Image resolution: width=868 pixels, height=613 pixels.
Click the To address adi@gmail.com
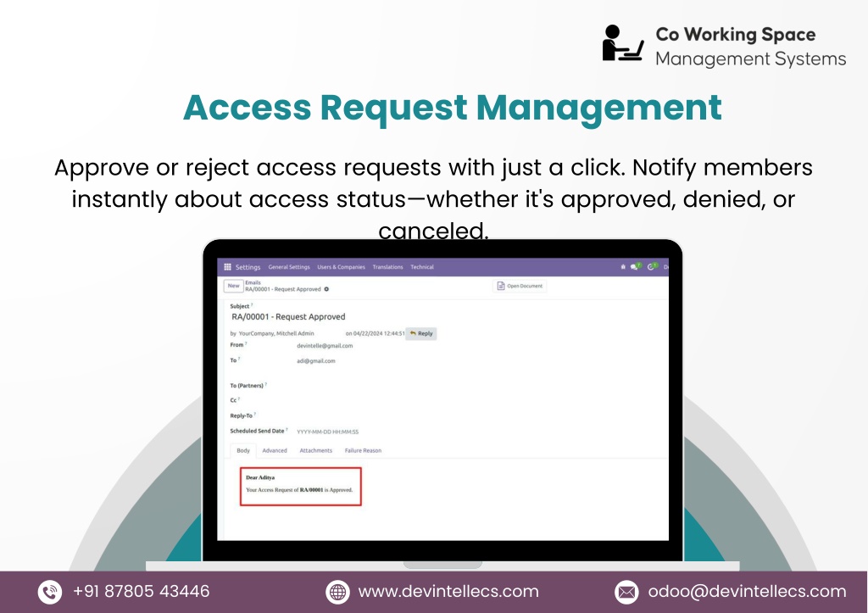(x=315, y=361)
